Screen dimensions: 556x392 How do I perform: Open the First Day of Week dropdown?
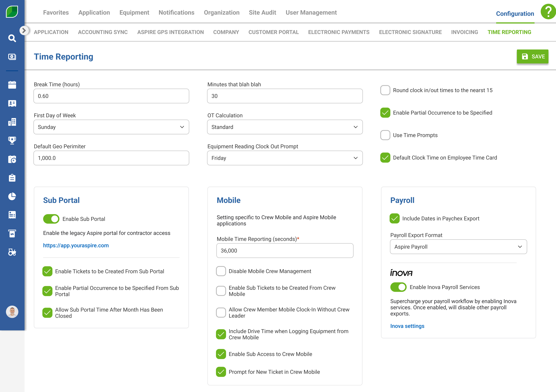pyautogui.click(x=111, y=127)
